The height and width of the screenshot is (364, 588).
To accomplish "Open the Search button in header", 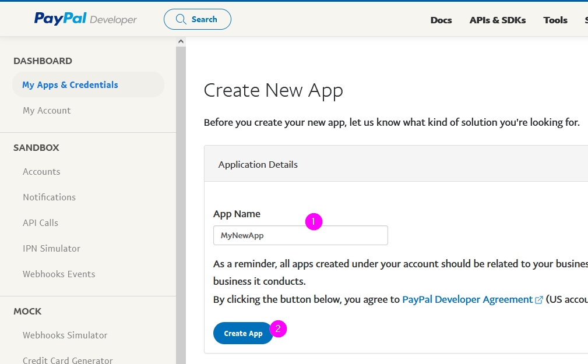I will tap(197, 19).
